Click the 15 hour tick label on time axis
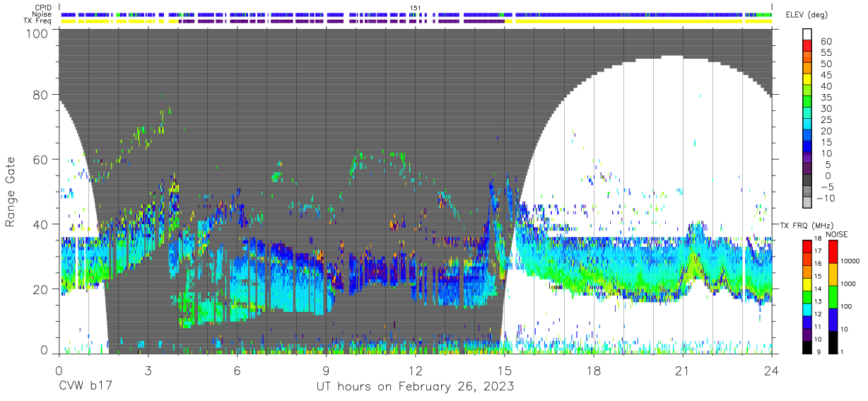 504,370
